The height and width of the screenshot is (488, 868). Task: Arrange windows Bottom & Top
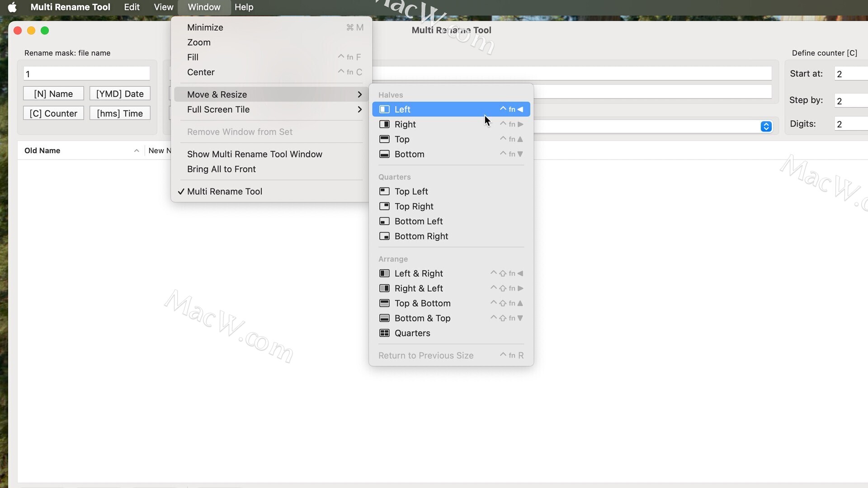click(451, 318)
